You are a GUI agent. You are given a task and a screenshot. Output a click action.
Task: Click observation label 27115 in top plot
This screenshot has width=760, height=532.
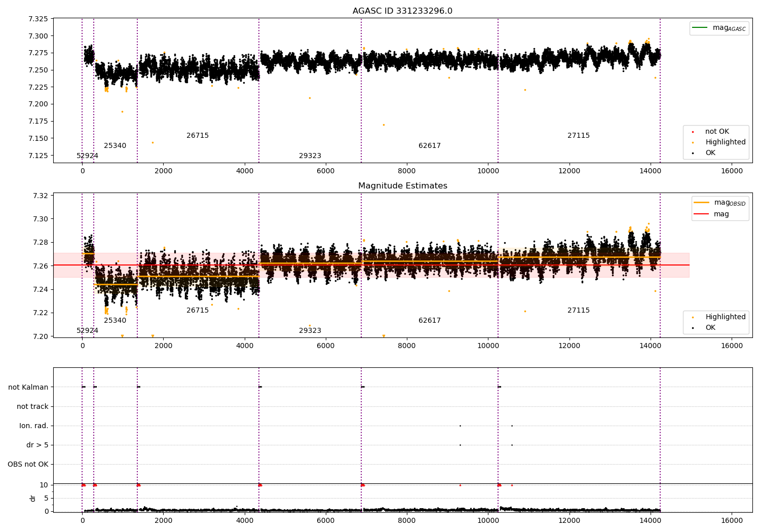[x=579, y=136]
